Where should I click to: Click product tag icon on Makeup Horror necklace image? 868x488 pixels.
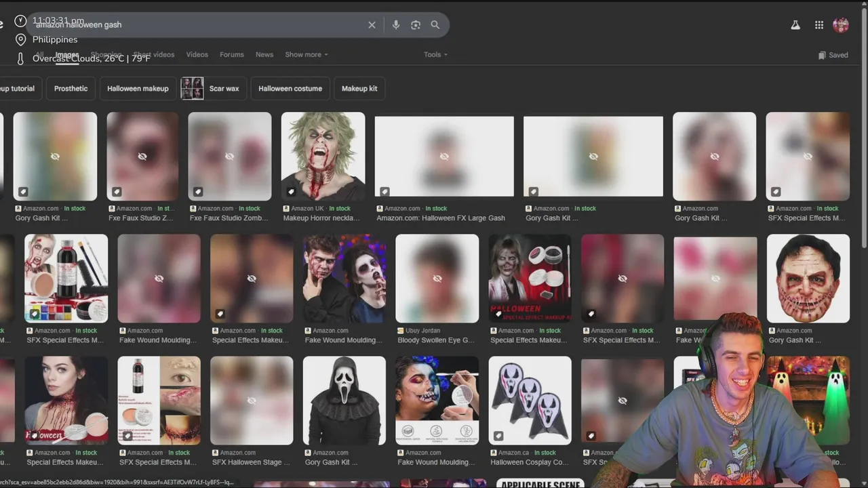(x=291, y=192)
